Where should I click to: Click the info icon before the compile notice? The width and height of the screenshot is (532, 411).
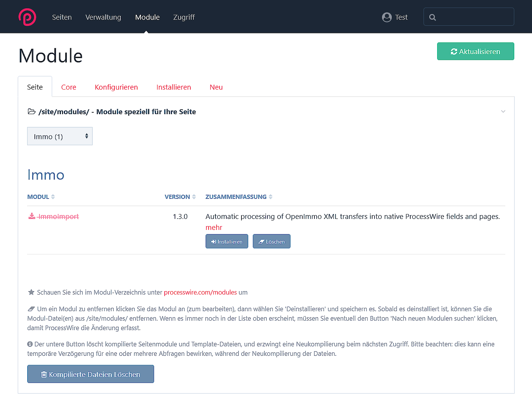[x=30, y=344]
